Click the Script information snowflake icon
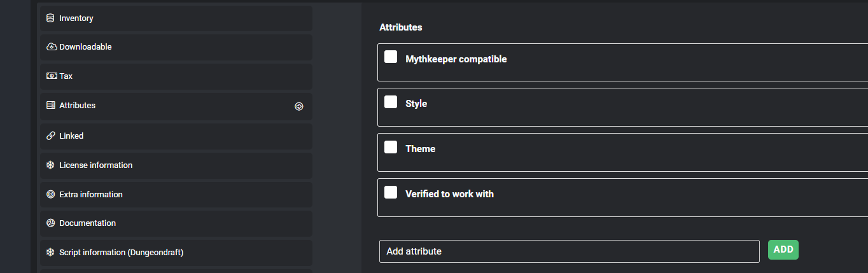 coord(51,253)
